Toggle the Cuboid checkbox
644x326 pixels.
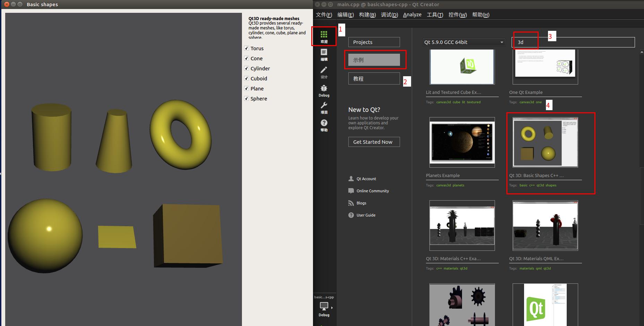pos(246,78)
